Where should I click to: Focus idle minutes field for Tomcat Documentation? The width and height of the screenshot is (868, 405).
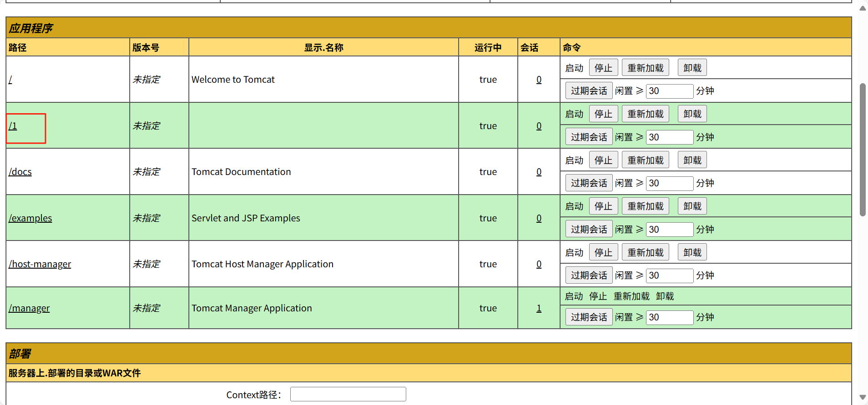click(x=670, y=183)
